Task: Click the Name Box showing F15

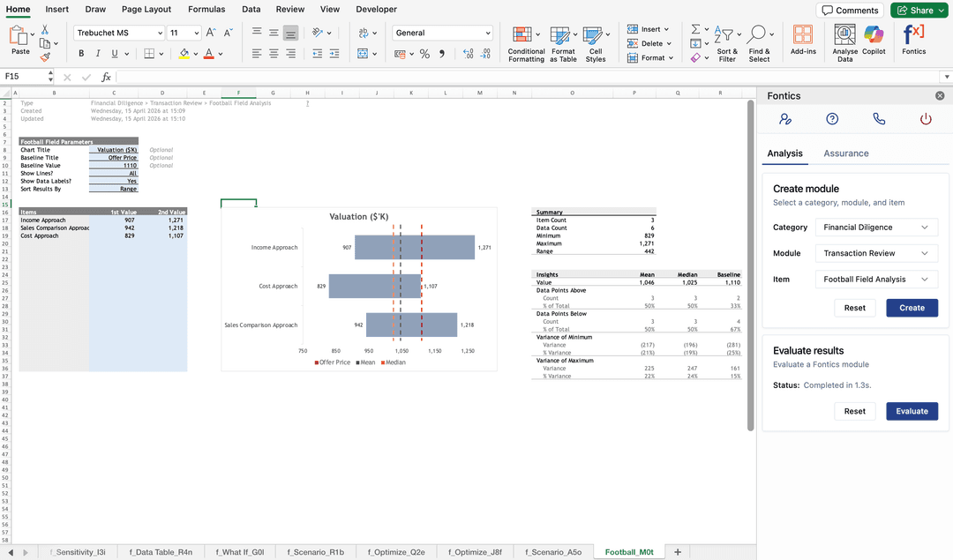Action: click(x=25, y=77)
